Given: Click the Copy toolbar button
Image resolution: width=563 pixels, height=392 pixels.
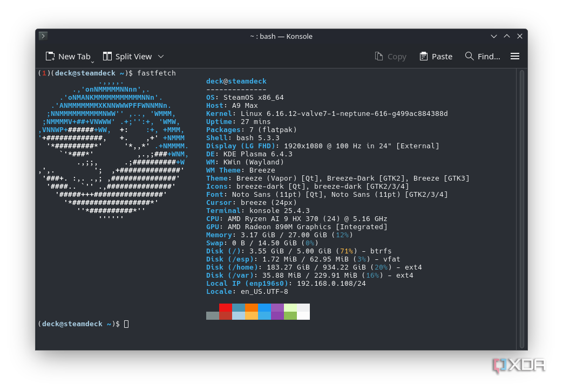Looking at the screenshot, I should coord(391,56).
